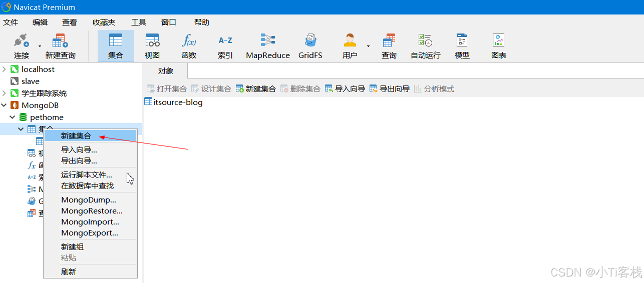Image resolution: width=644 pixels, height=283 pixels.
Task: Open the 视图 toolbar icon
Action: click(x=152, y=46)
